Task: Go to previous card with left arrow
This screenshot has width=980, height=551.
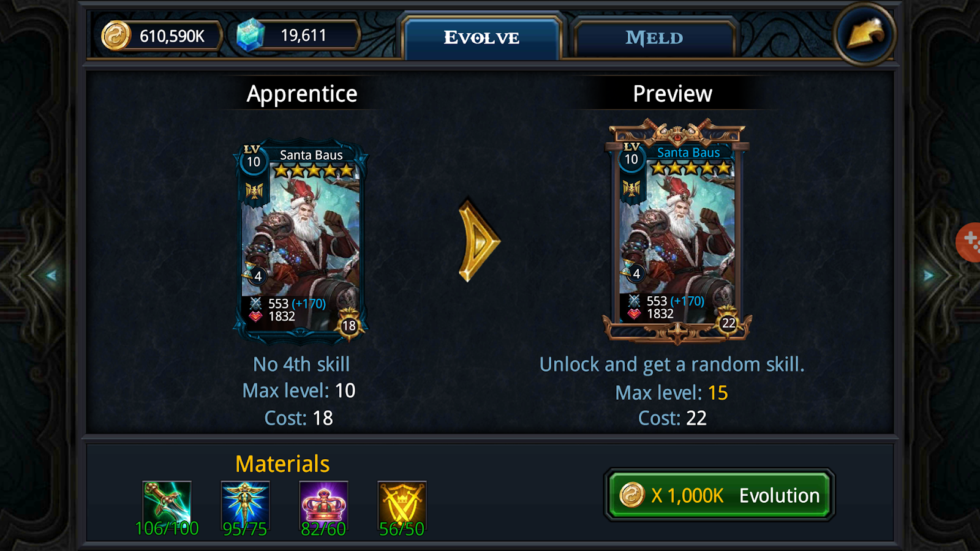Action: pyautogui.click(x=51, y=275)
